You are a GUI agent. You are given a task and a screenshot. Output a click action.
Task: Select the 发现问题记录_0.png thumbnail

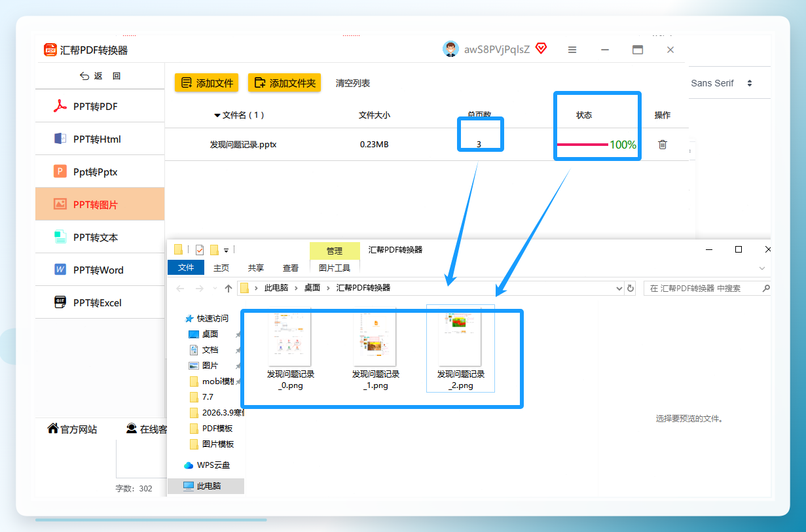pyautogui.click(x=290, y=348)
